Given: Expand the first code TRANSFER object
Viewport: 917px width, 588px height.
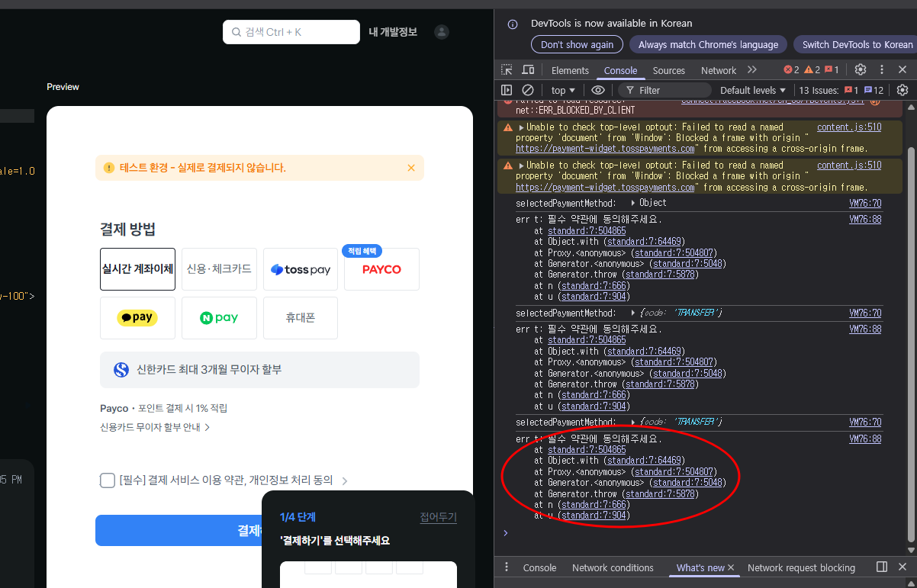Looking at the screenshot, I should (633, 313).
